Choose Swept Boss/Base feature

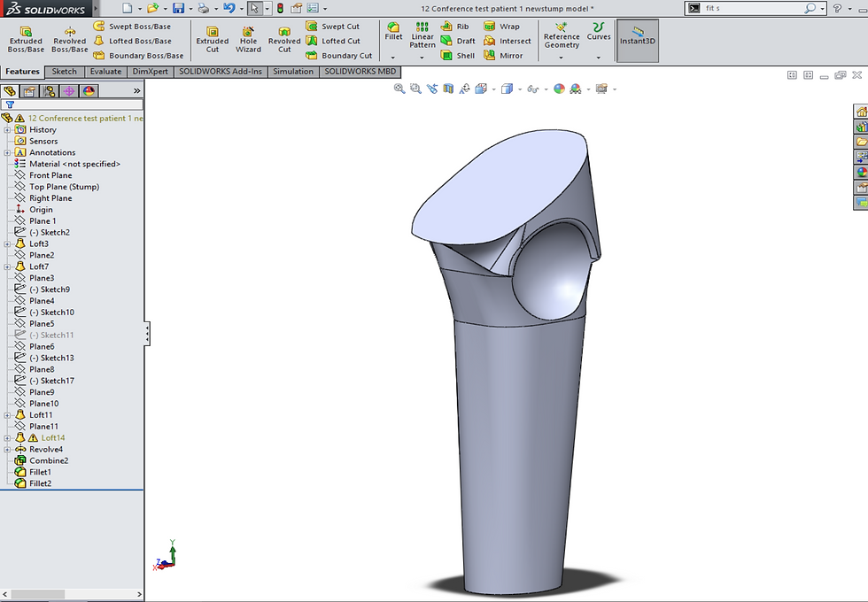click(x=132, y=26)
